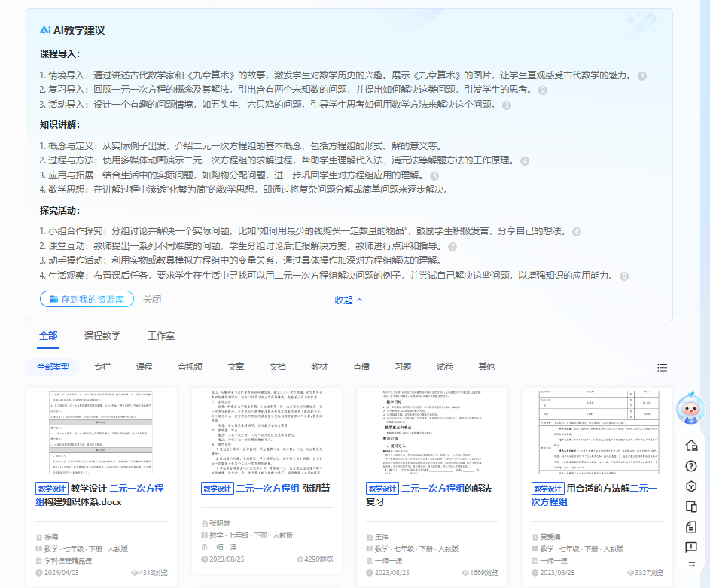Open the document notes icon in sidebar
This screenshot has width=710, height=588.
coord(690,527)
